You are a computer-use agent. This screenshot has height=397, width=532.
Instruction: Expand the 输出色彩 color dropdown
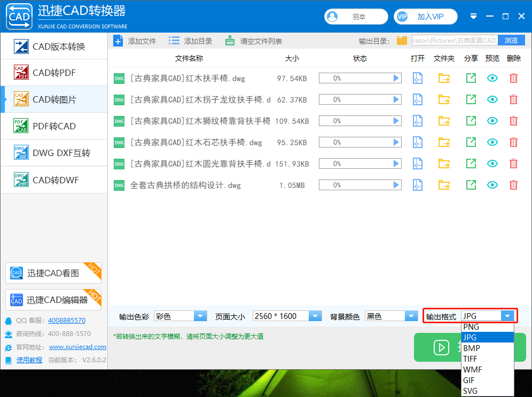(x=200, y=316)
